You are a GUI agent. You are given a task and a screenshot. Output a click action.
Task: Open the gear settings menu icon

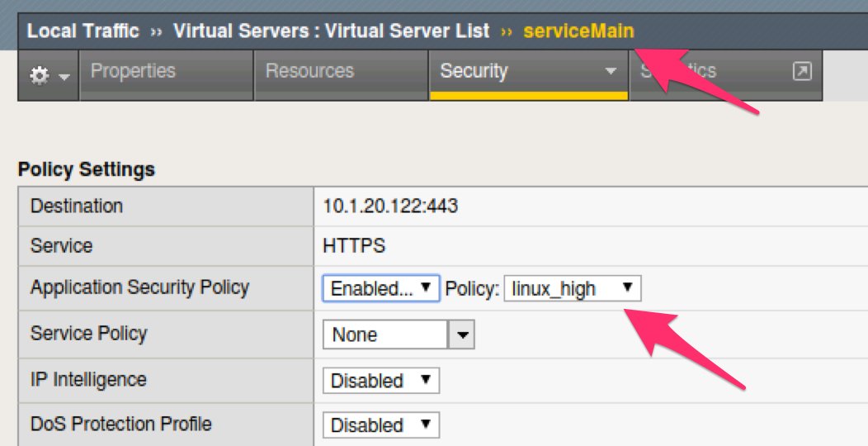(40, 75)
